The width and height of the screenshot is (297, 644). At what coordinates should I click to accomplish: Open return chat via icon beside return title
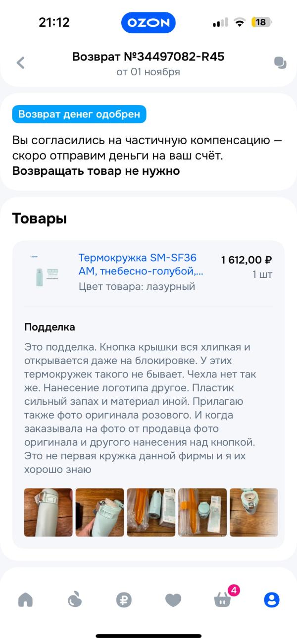tap(280, 63)
